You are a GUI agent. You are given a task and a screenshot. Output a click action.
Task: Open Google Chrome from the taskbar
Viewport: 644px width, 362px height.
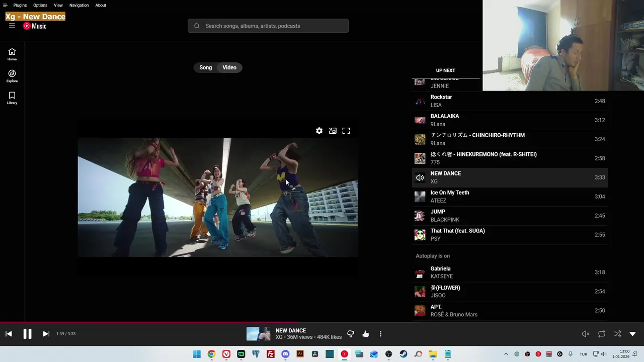tap(211, 354)
